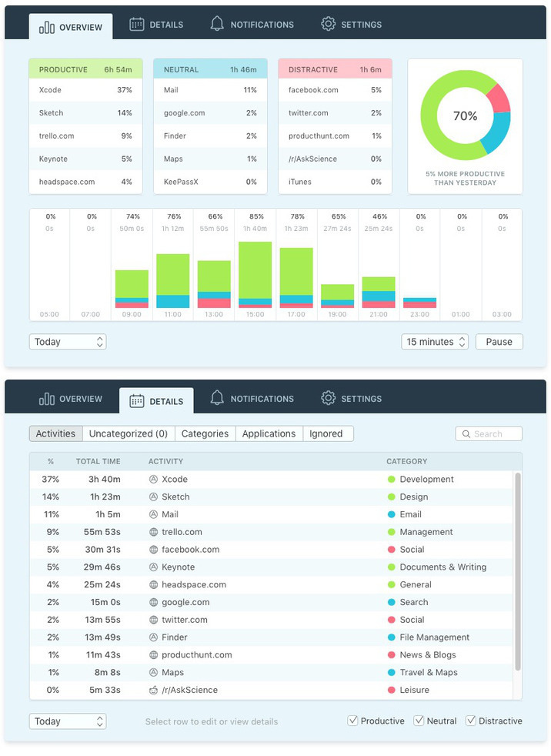Click the calendar icon in top Details tab

coord(136,24)
